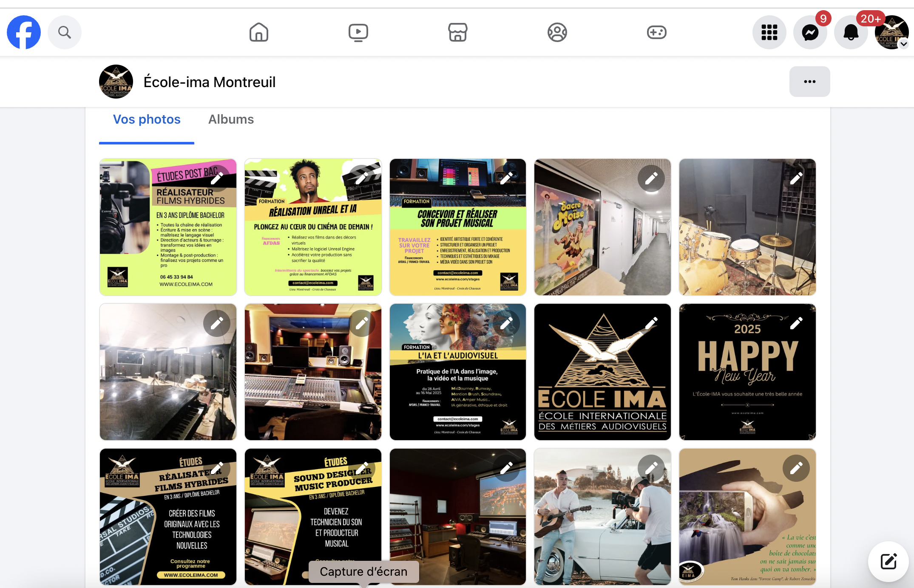Viewport: 914px width, 588px height.
Task: Click the new message compose button
Action: click(888, 561)
